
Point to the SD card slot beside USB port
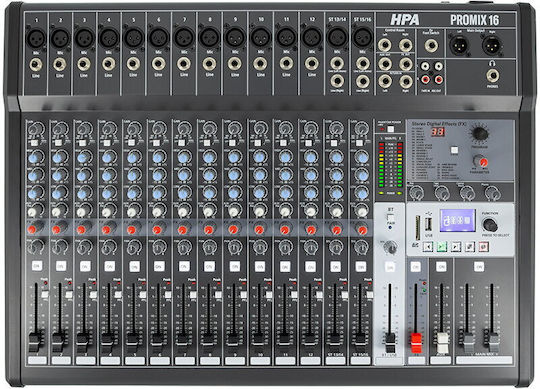click(x=418, y=228)
